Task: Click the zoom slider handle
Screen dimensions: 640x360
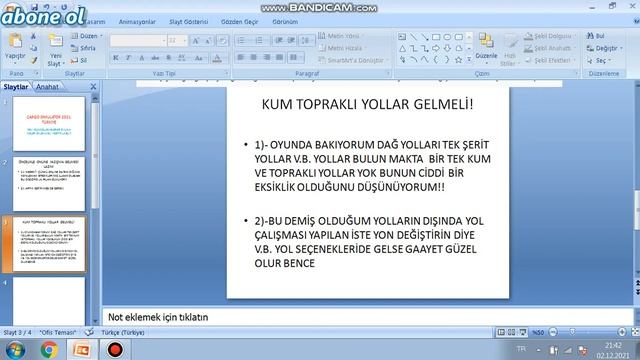Action: click(572, 332)
